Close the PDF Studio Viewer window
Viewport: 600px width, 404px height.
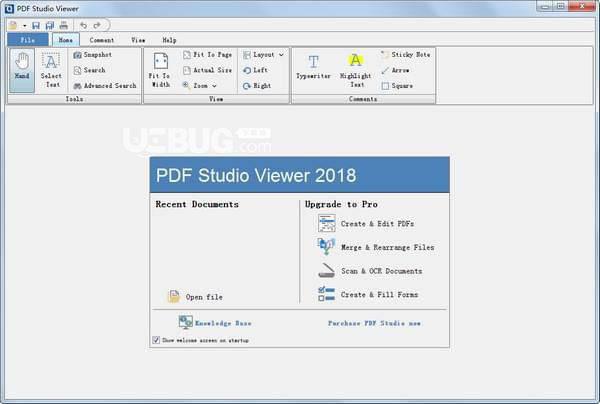(582, 6)
